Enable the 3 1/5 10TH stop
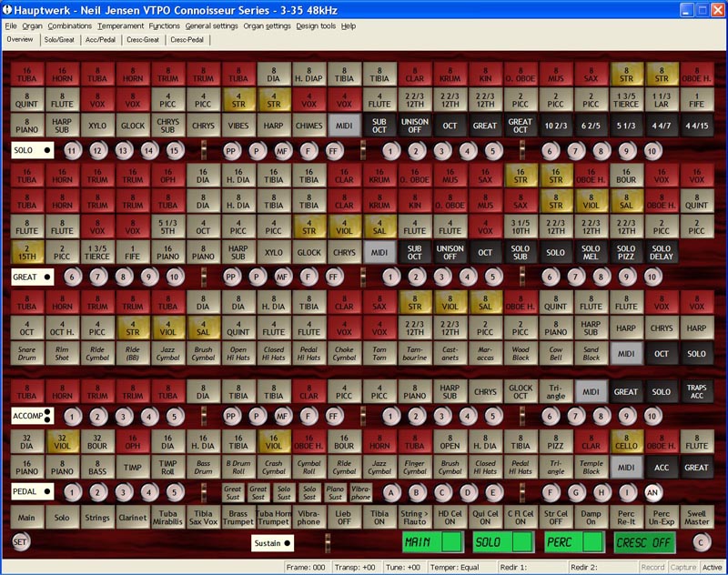Screen dimensions: 728x575 point(520,227)
